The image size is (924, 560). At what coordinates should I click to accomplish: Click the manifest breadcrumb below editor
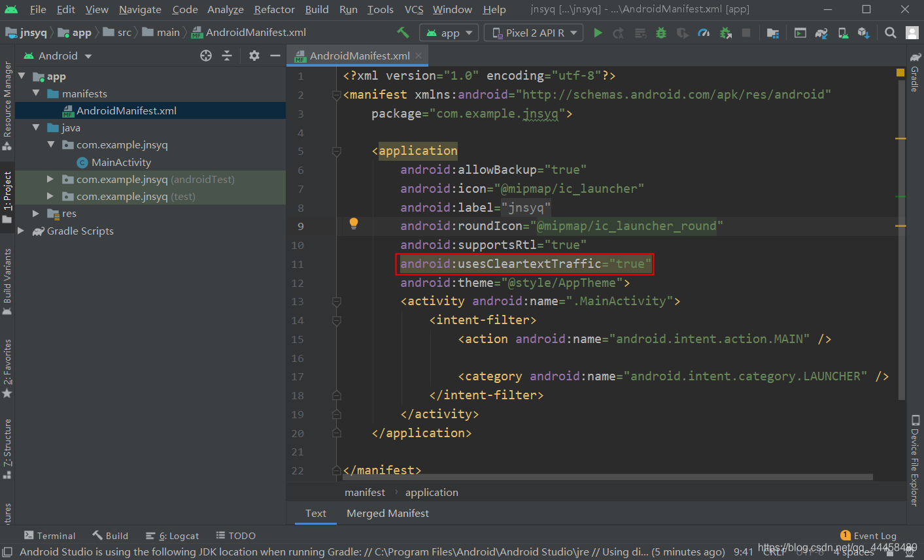coord(365,492)
